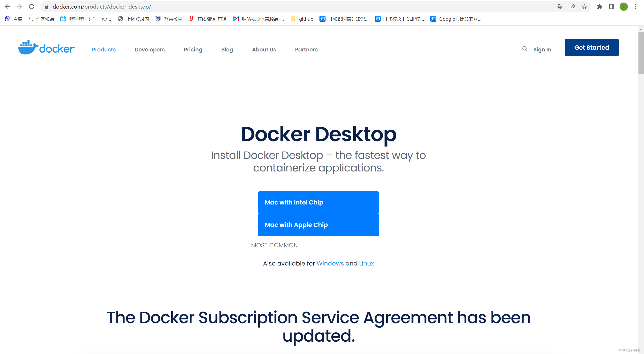The image size is (644, 354).
Task: Click the Google Translate icon
Action: (560, 7)
